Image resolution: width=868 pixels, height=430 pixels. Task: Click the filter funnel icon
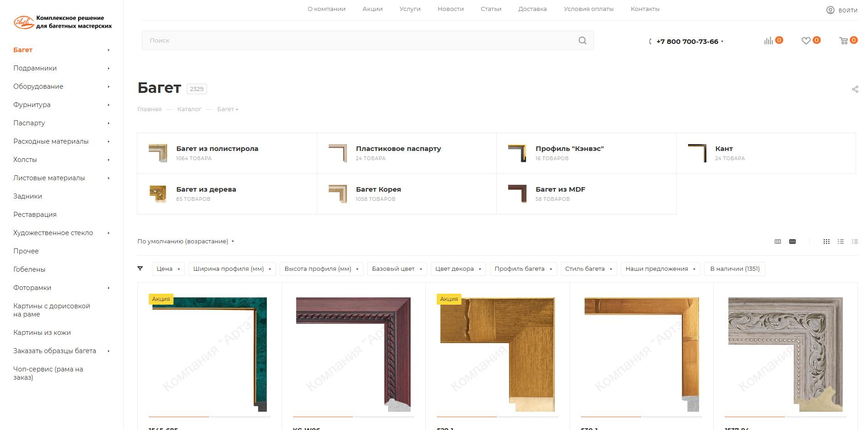click(x=140, y=269)
